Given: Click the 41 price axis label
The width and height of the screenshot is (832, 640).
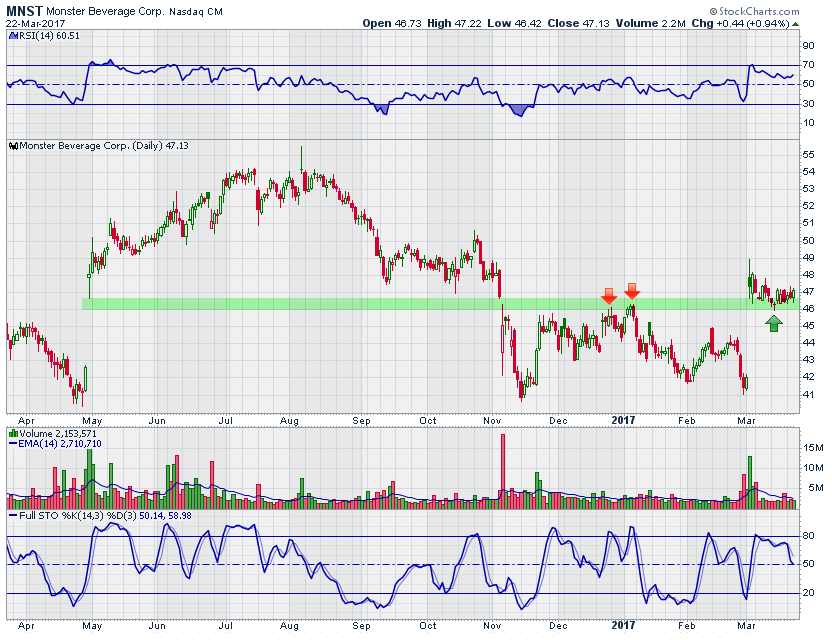Looking at the screenshot, I should [809, 394].
